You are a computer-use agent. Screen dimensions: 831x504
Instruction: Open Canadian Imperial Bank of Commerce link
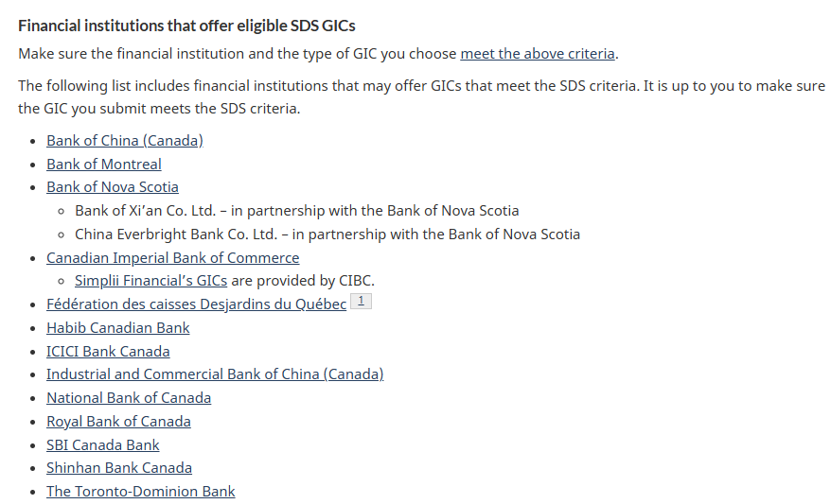[172, 257]
